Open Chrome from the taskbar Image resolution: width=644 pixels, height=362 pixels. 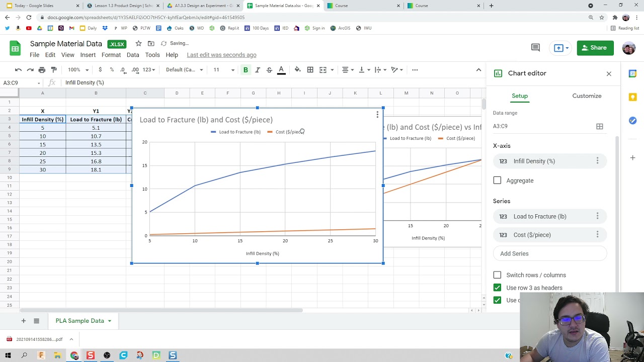[x=74, y=355]
